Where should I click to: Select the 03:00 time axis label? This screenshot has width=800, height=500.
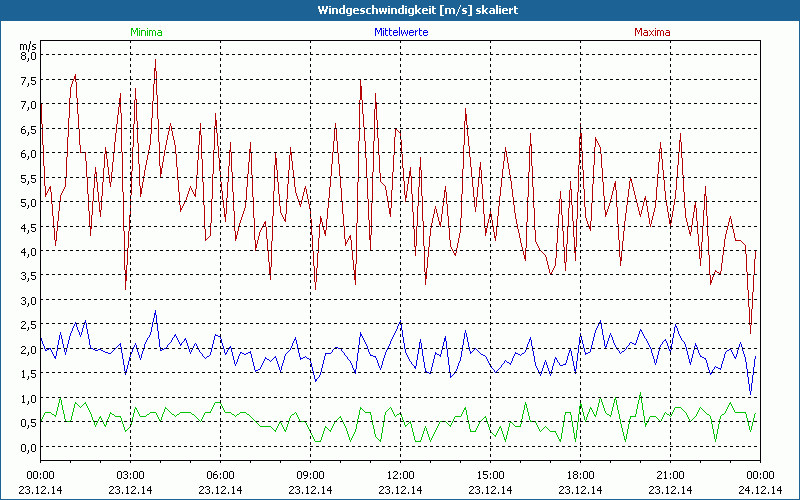(131, 475)
